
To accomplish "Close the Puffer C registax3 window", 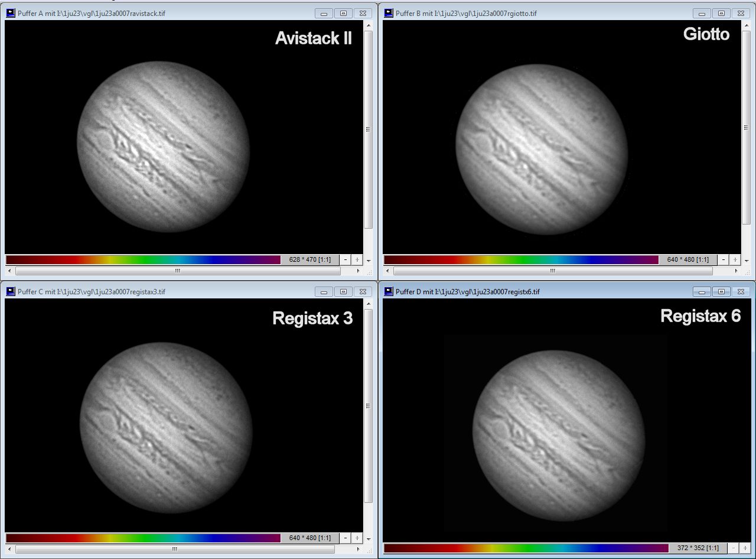I will point(363,291).
